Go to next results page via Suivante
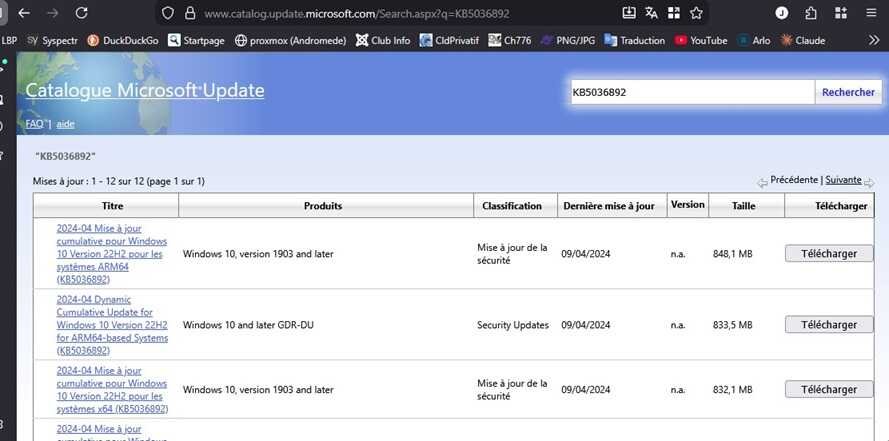Image resolution: width=889 pixels, height=441 pixels. [x=843, y=180]
